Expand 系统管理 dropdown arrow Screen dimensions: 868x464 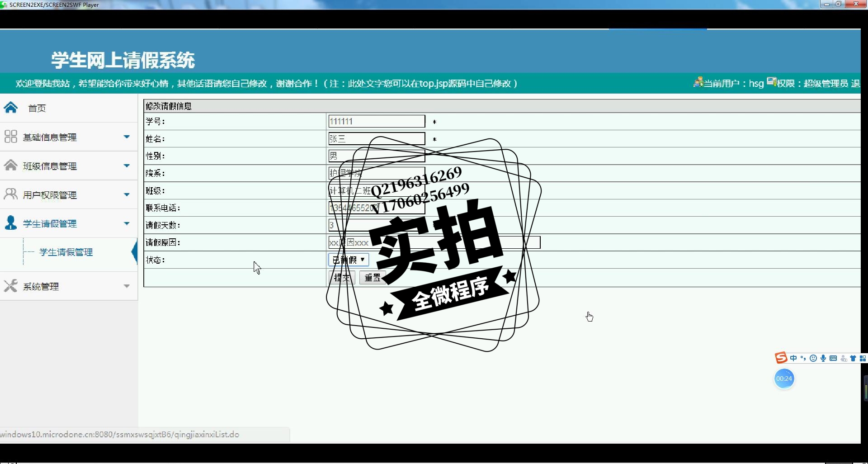[127, 286]
